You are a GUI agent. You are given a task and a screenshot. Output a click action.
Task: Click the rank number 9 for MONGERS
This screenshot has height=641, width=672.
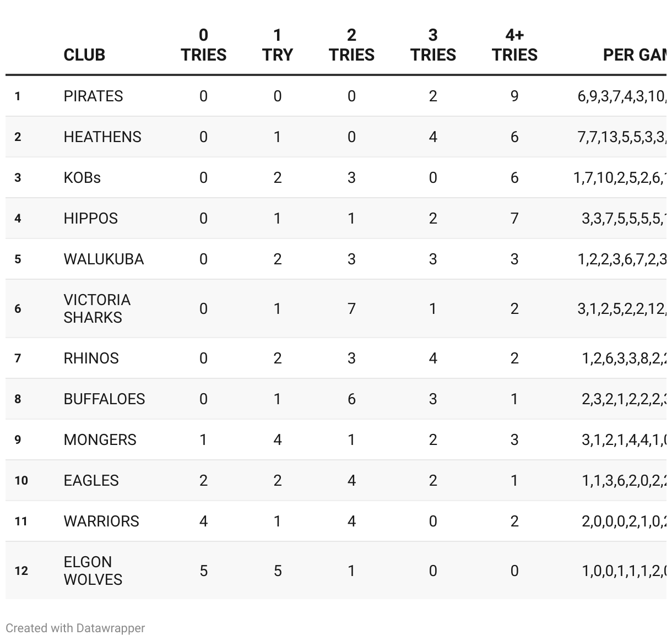[x=18, y=440]
